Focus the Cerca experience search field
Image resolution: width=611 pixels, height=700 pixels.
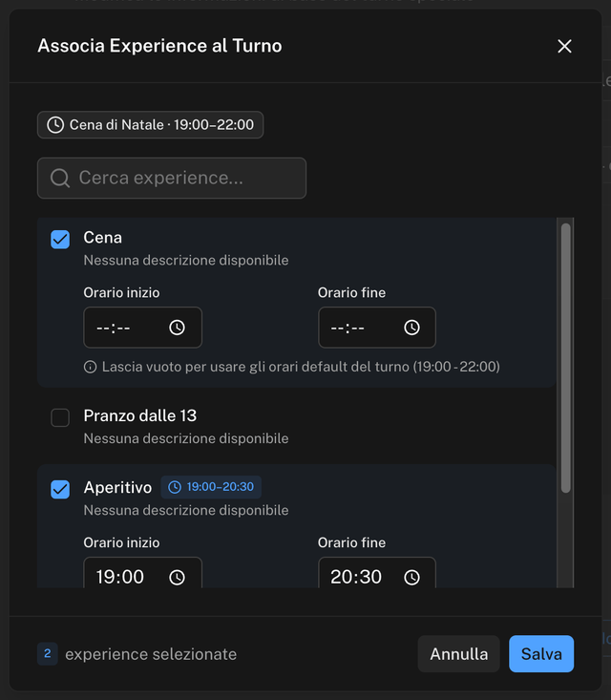pos(172,178)
